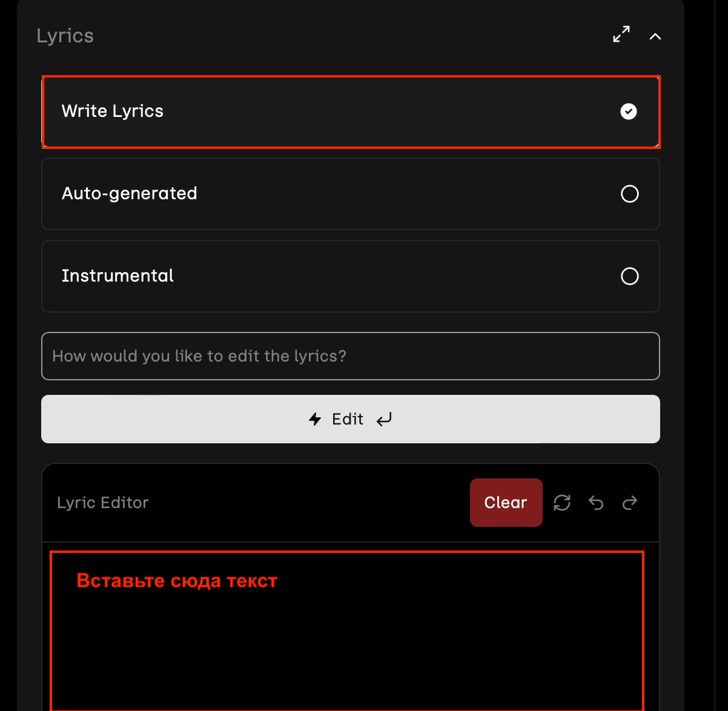Click the return arrow icon on Edit

tap(384, 419)
